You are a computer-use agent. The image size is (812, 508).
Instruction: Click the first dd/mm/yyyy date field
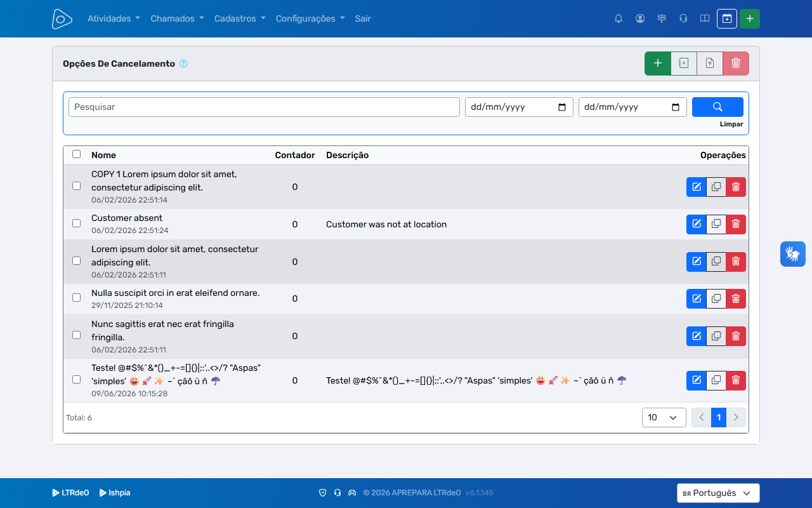coord(519,107)
